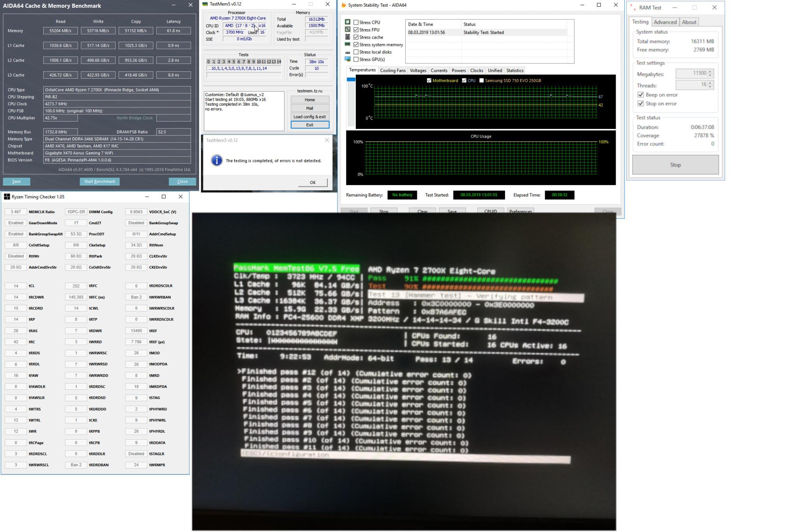
Task: Click the TestMem5 title bar app icon
Action: point(205,4)
